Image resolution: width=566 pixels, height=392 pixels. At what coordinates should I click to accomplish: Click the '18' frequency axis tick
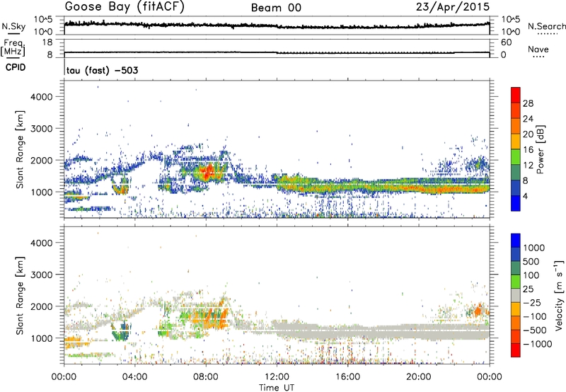48,42
